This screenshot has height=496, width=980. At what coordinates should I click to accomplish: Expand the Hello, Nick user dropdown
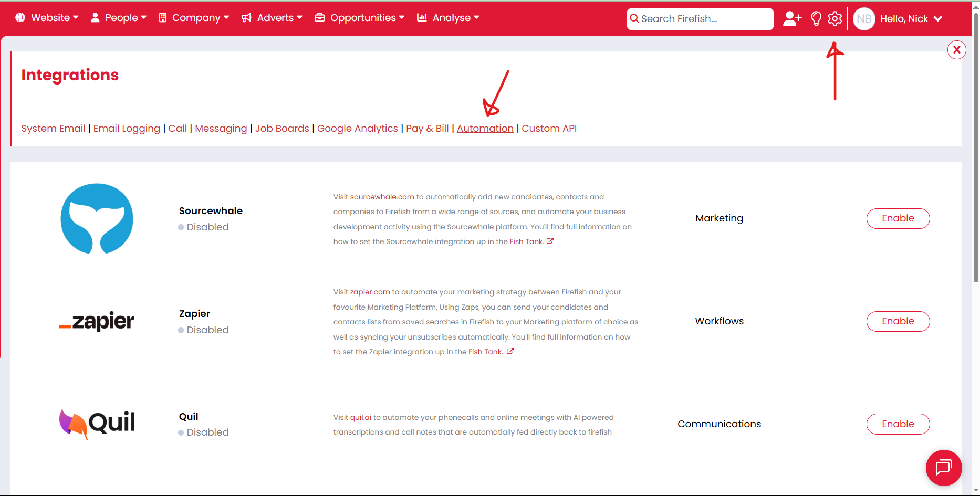911,19
